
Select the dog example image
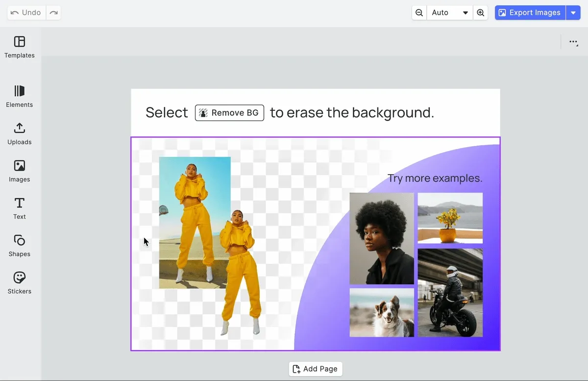point(382,312)
